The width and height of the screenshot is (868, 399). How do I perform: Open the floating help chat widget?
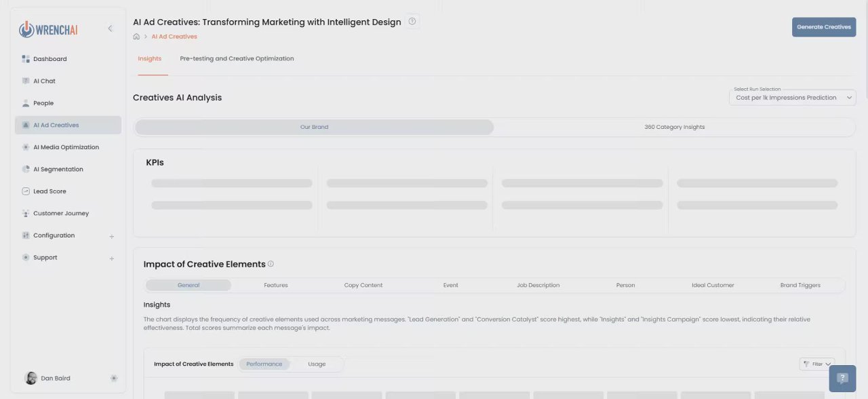coord(842,378)
